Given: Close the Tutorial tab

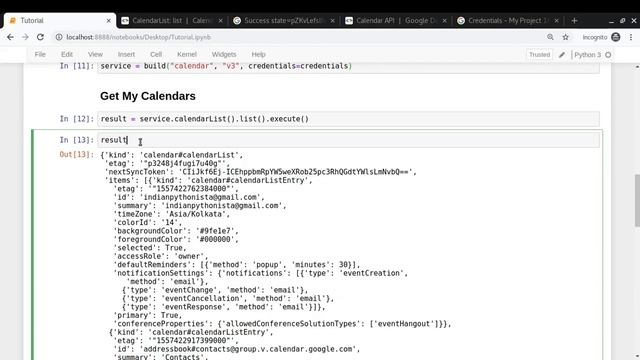Looking at the screenshot, I should pos(109,20).
